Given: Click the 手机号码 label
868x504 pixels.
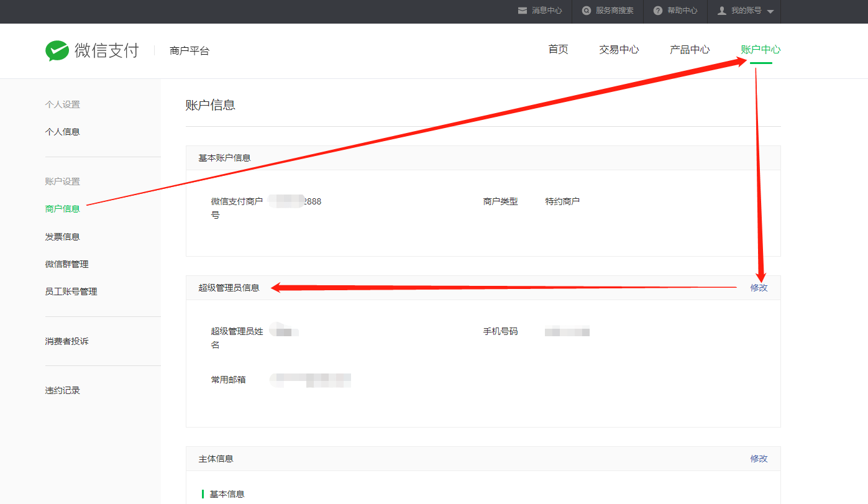Looking at the screenshot, I should pos(500,331).
